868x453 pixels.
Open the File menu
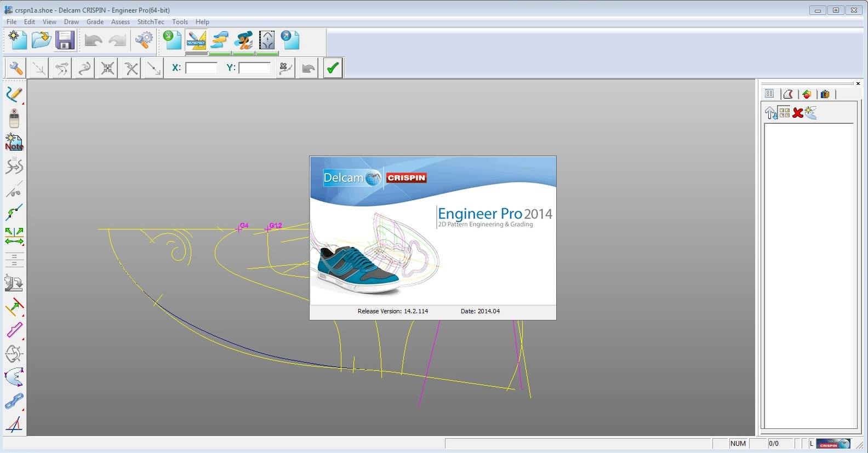tap(12, 22)
